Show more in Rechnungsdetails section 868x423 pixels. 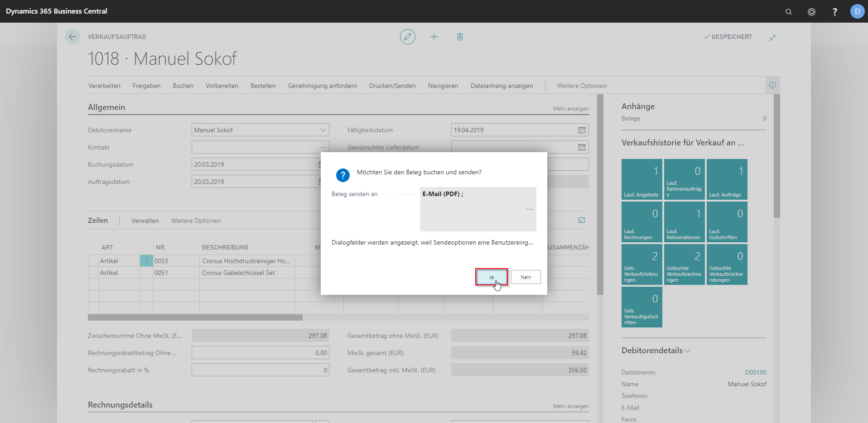click(571, 406)
